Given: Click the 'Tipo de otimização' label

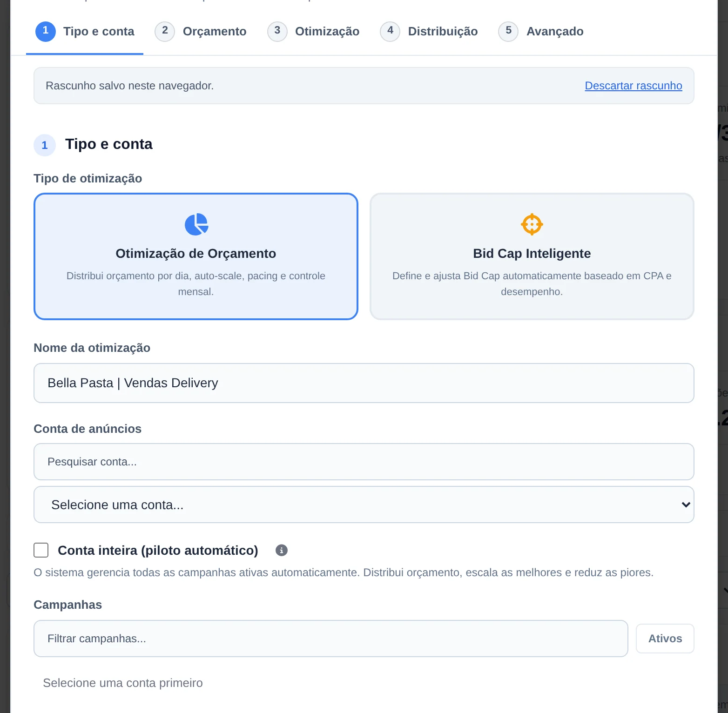Looking at the screenshot, I should [88, 178].
